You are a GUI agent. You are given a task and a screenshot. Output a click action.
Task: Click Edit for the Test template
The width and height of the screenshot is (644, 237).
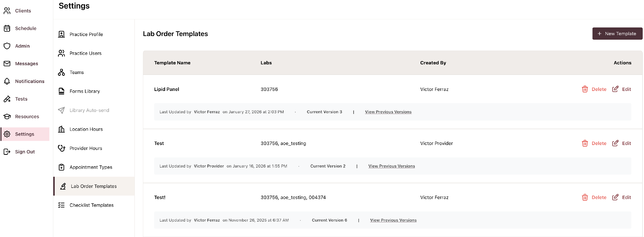pyautogui.click(x=626, y=143)
